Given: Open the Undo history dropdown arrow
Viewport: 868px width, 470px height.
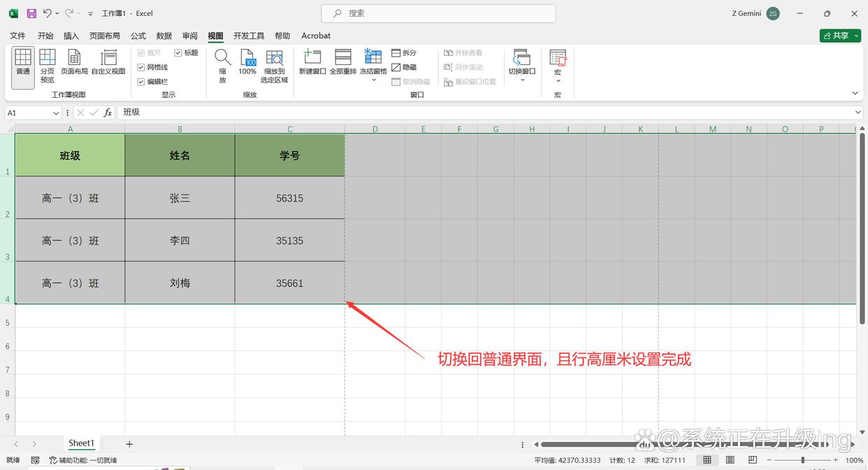Looking at the screenshot, I should tap(57, 13).
